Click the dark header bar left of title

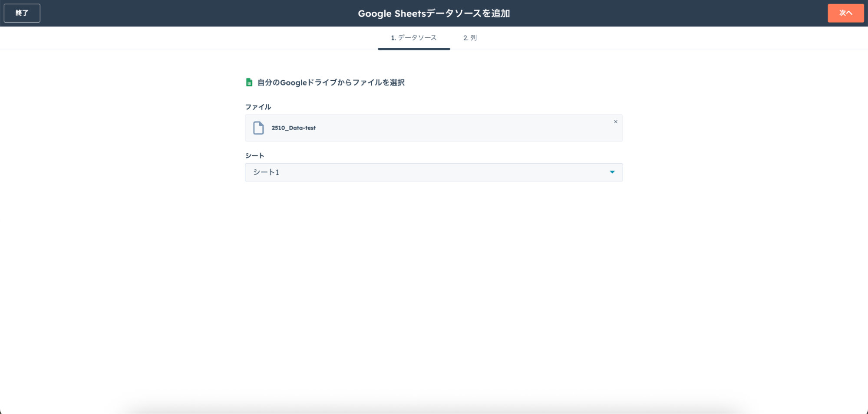pos(195,13)
